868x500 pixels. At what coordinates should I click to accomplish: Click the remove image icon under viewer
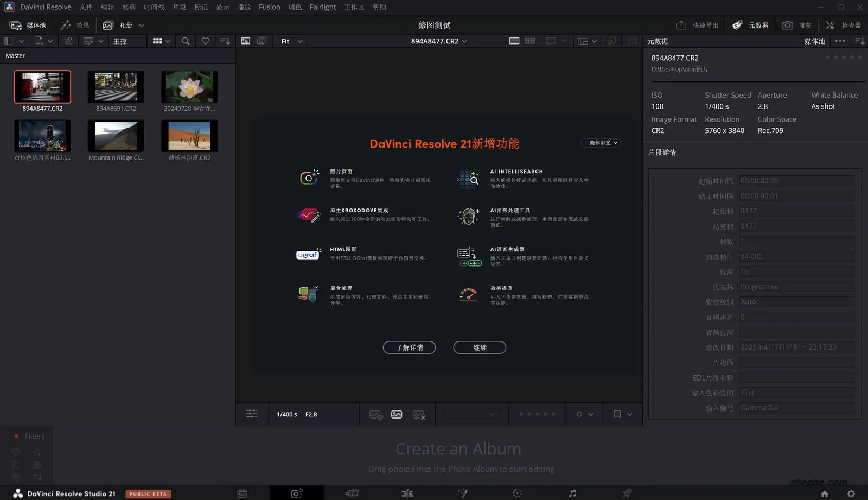coord(419,414)
